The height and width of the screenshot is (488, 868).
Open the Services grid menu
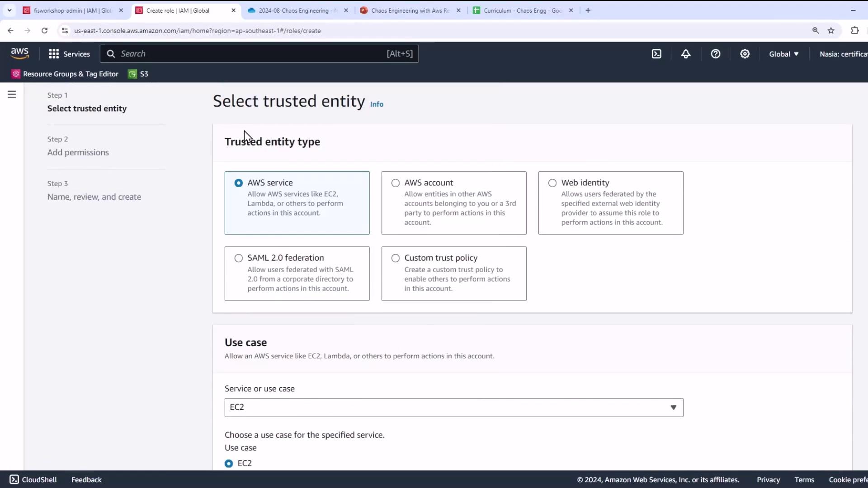click(x=69, y=54)
